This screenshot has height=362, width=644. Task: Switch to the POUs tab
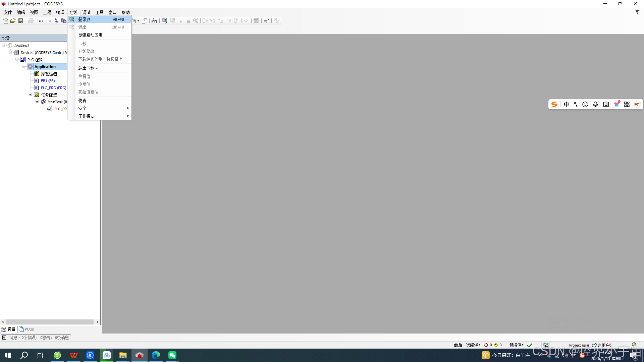(x=27, y=329)
